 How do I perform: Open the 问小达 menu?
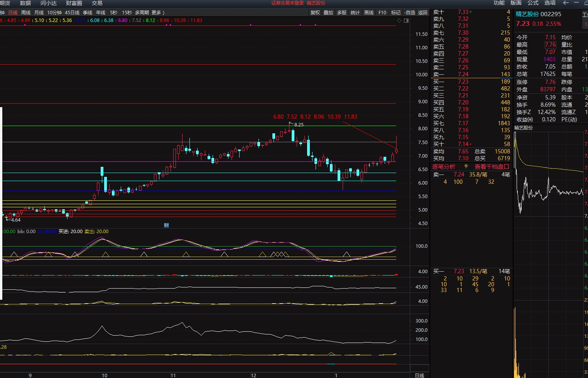(49, 3)
